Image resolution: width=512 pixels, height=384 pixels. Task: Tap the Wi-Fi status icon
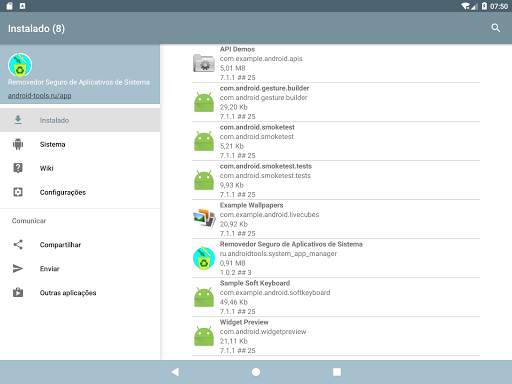click(x=466, y=6)
